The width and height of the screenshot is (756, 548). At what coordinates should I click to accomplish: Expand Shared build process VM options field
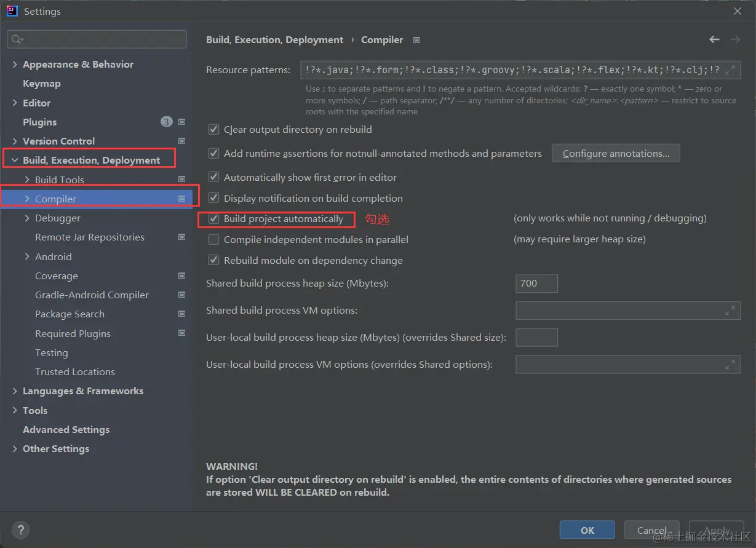coord(730,311)
